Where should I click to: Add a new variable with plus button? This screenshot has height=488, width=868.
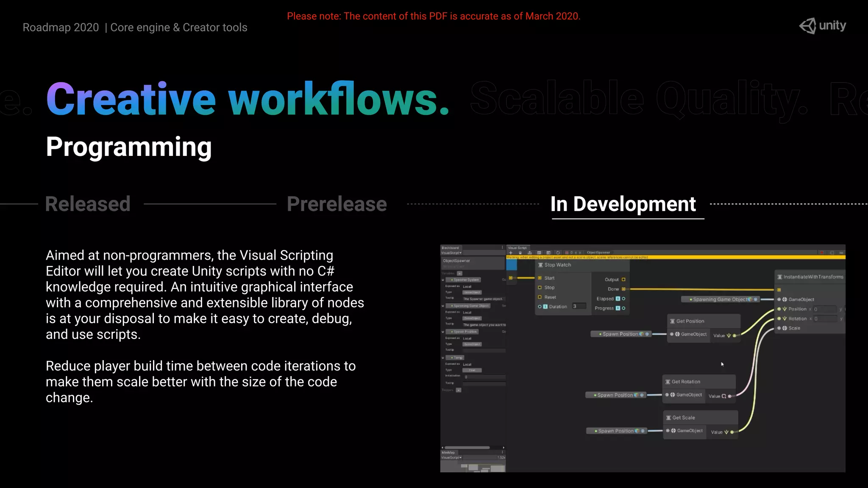click(459, 273)
